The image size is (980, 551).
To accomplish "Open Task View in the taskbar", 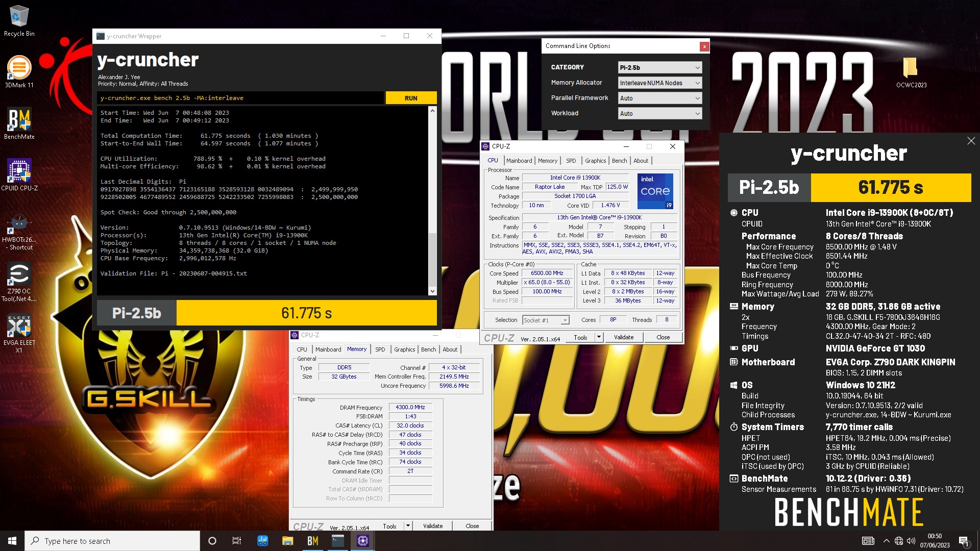I will coord(237,541).
